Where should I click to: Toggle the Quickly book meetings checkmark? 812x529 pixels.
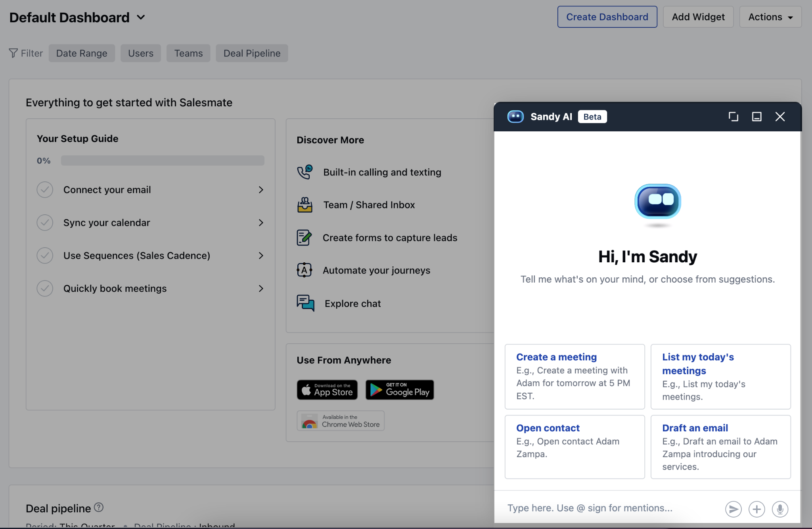45,289
